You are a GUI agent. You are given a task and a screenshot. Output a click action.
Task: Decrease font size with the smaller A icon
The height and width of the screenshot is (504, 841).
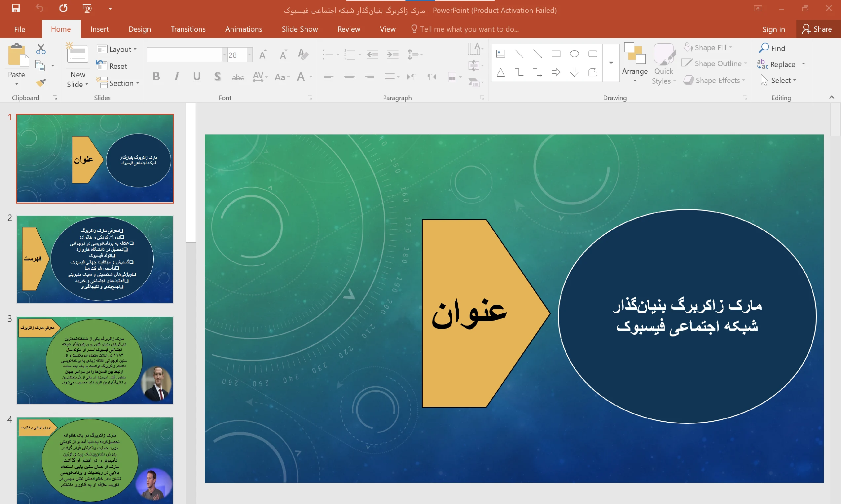click(283, 55)
